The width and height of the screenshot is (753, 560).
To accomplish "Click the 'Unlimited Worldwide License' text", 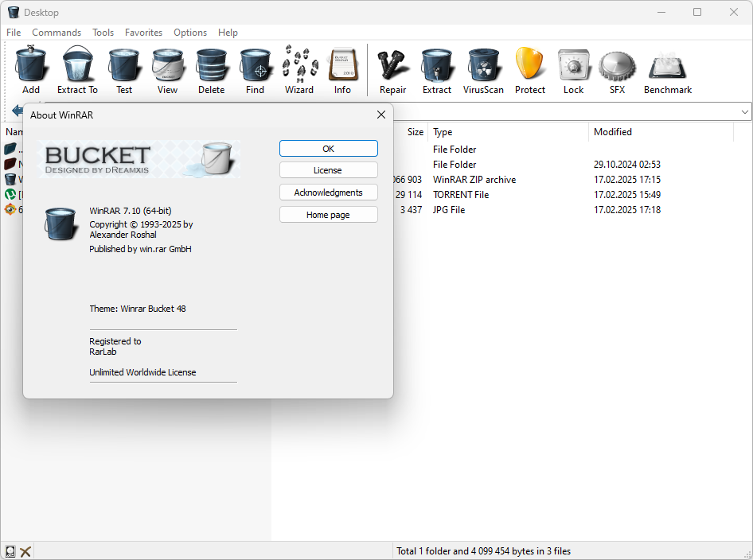I will coord(142,372).
